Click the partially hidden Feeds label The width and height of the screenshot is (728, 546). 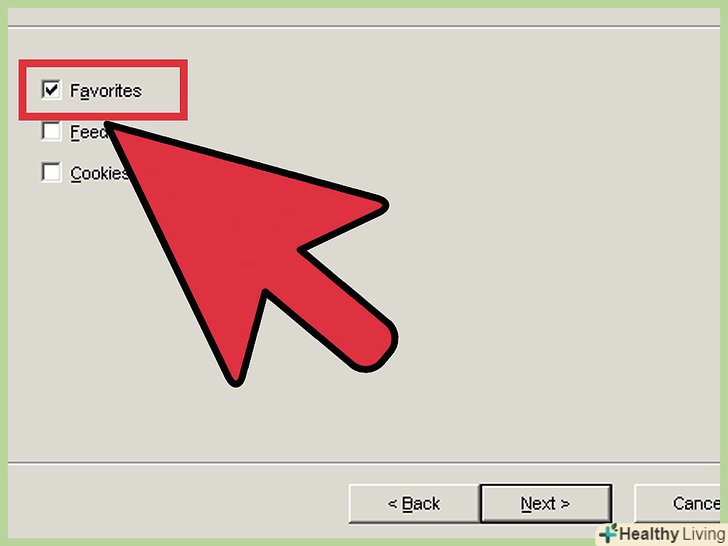coord(89,132)
